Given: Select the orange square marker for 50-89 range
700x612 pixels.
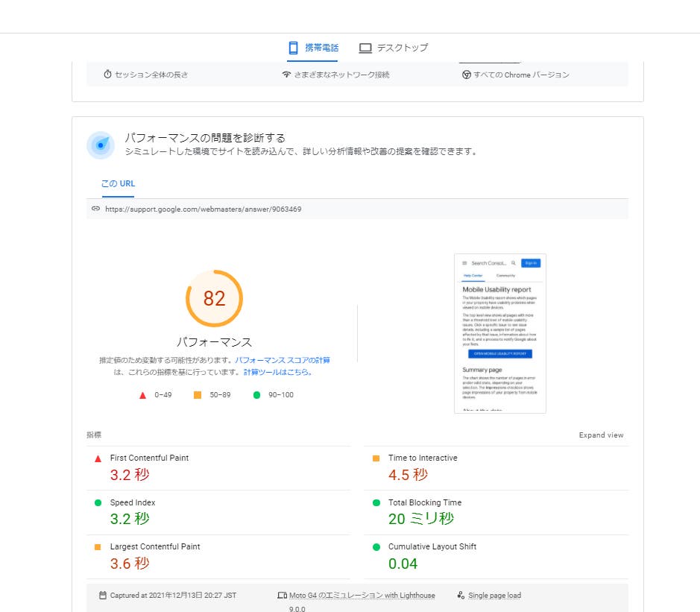Looking at the screenshot, I should pos(198,395).
